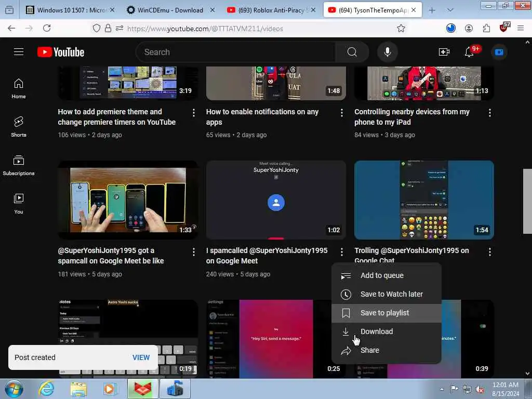Close the TysonTheTempoApp tab
This screenshot has height=399, width=532.
click(414, 10)
